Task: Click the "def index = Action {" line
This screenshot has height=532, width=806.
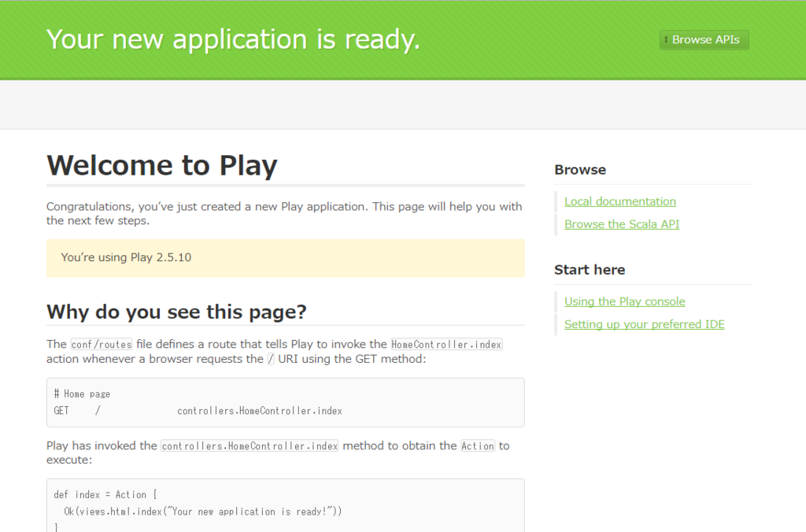Action: 105,494
